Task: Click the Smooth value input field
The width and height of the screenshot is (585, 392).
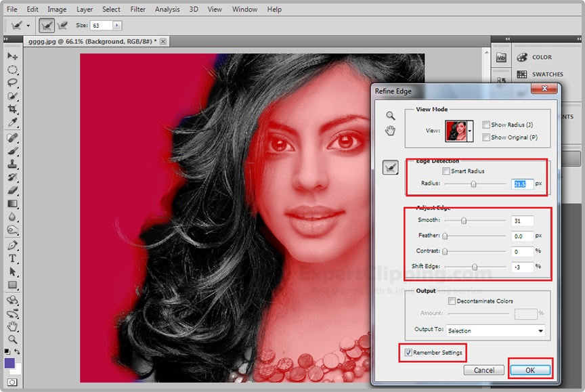Action: pos(523,221)
